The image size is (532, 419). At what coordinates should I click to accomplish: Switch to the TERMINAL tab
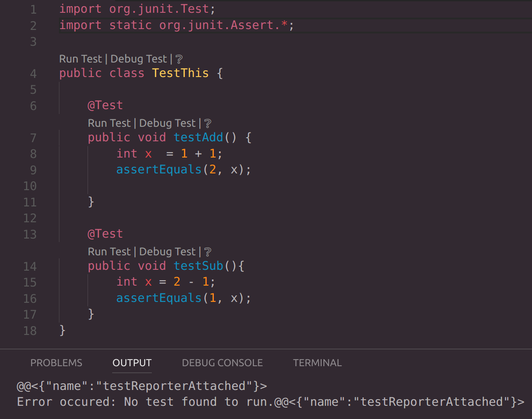[x=317, y=363]
